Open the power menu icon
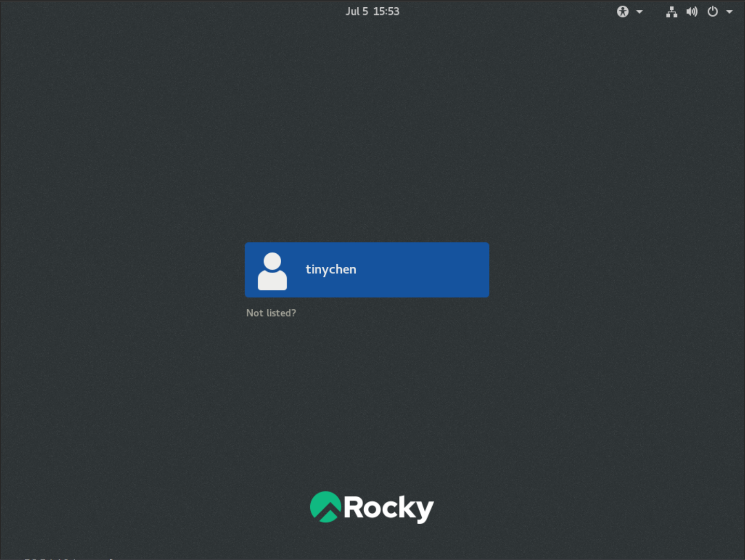This screenshot has width=745, height=560. [x=713, y=11]
